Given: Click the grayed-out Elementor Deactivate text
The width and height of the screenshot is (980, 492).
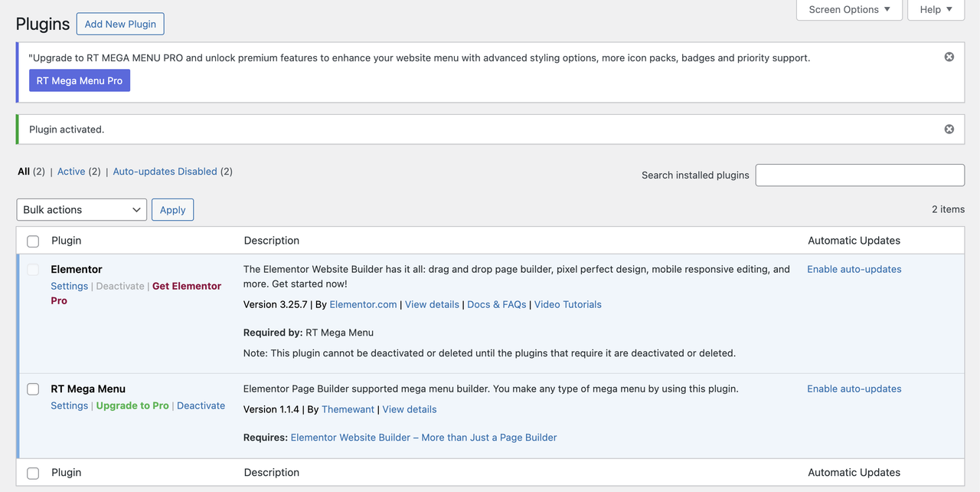Looking at the screenshot, I should click(x=120, y=286).
